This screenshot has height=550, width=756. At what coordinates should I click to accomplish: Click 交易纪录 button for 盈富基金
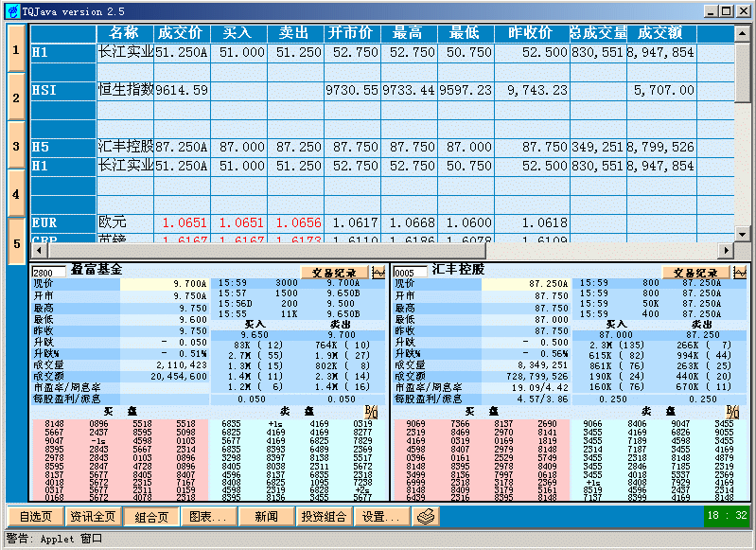[334, 273]
